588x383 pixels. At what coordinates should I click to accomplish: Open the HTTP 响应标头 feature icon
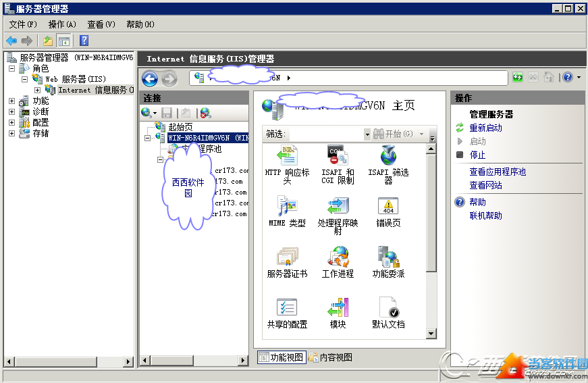coord(288,155)
